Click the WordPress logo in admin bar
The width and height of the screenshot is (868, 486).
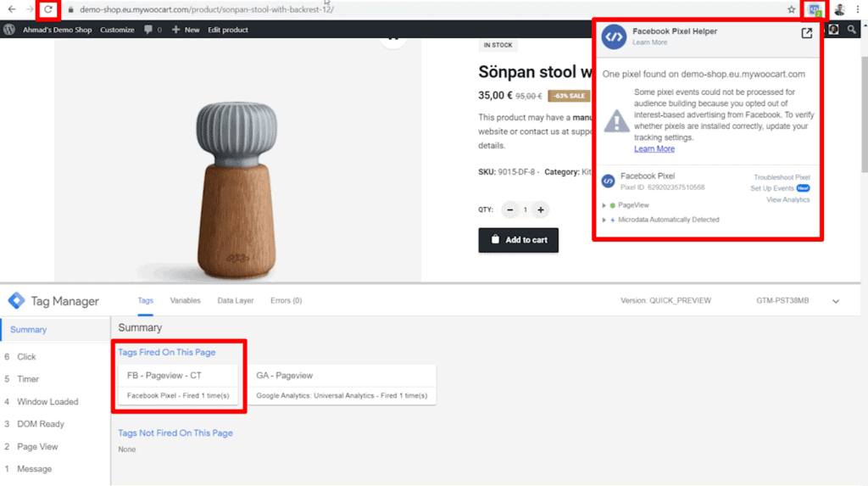tap(9, 30)
